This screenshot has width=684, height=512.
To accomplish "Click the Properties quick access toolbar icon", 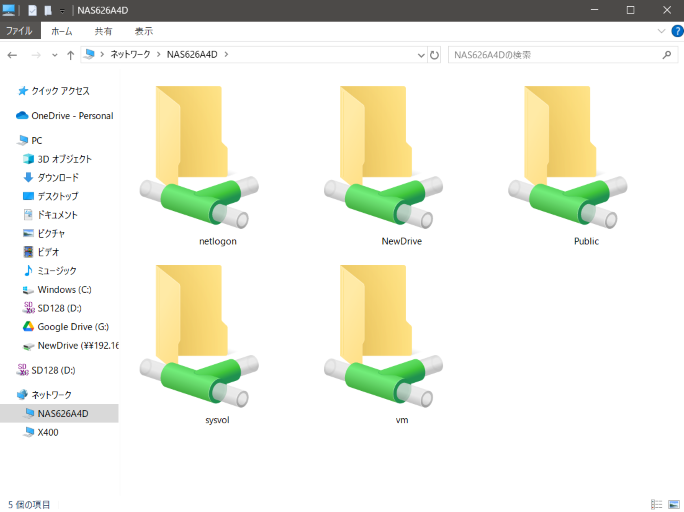I will pyautogui.click(x=32, y=10).
